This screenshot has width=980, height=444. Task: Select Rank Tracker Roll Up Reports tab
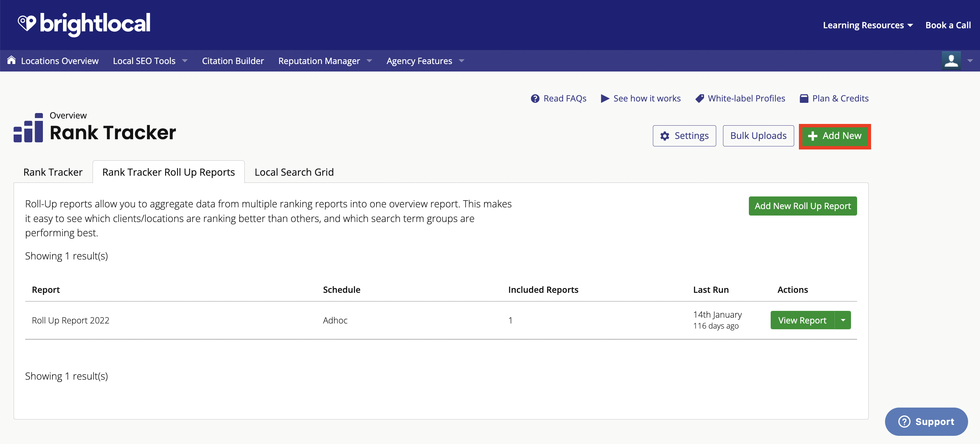pyautogui.click(x=168, y=172)
